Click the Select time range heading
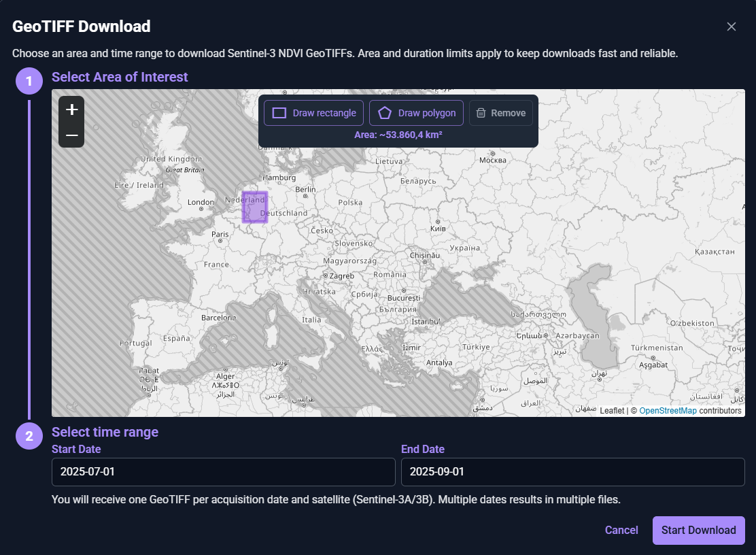 (105, 432)
